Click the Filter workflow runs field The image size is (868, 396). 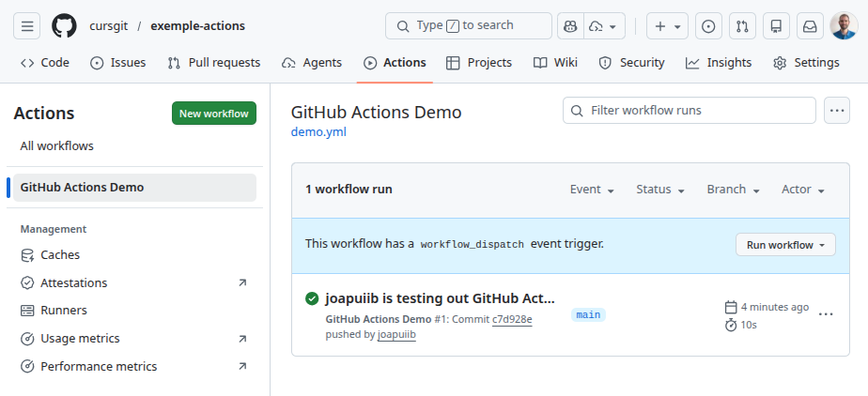click(x=689, y=111)
